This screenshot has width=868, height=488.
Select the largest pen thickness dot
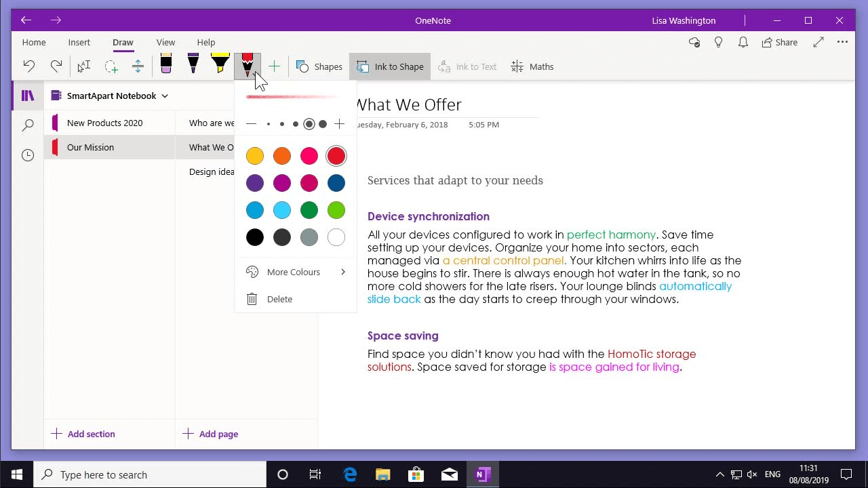[323, 124]
